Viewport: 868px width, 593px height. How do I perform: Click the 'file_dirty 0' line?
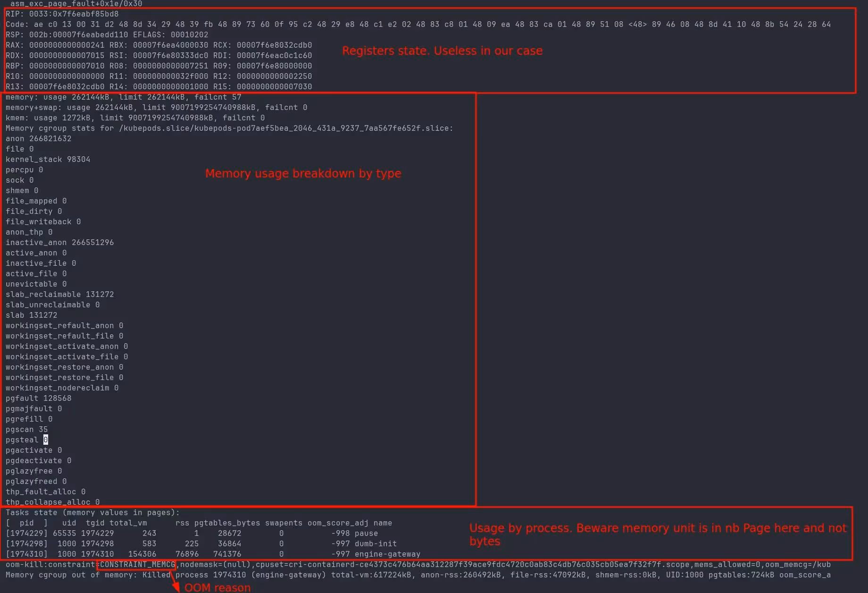pyautogui.click(x=34, y=212)
